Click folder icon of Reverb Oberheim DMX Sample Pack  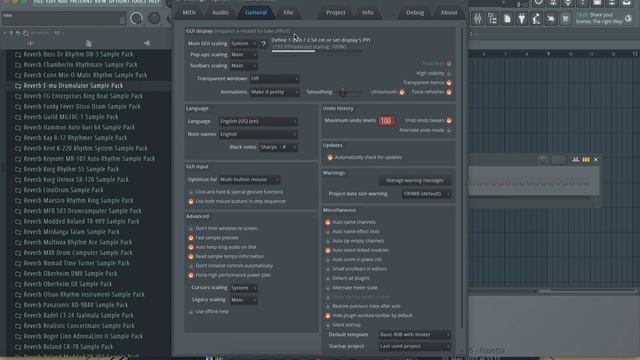(x=18, y=274)
